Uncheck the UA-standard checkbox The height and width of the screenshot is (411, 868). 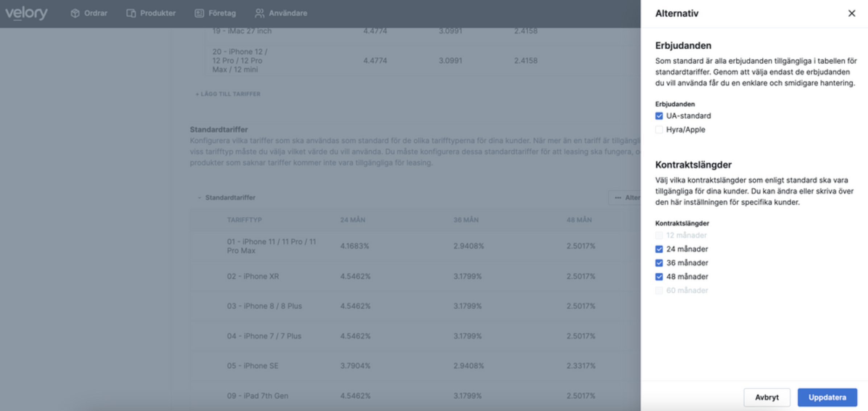coord(659,116)
